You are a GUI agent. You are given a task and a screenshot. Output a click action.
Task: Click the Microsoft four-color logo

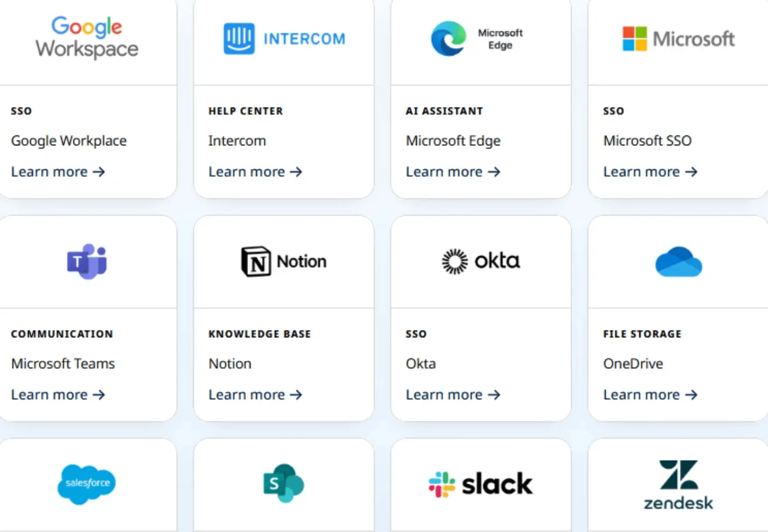(678, 38)
